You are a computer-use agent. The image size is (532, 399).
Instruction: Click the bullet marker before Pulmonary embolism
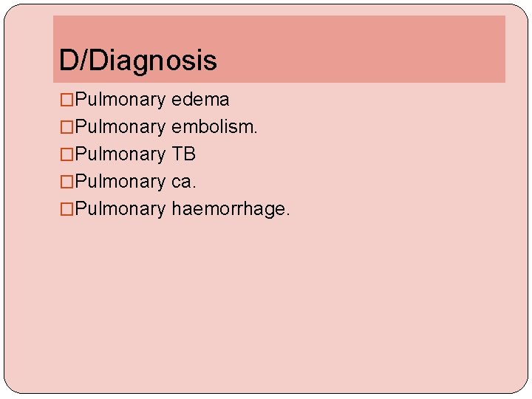tap(66, 127)
